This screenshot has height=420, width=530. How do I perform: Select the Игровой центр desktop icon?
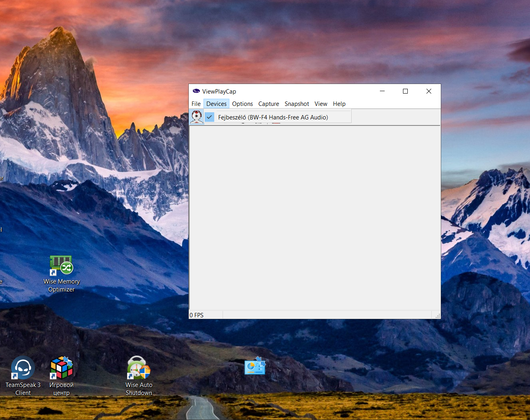pyautogui.click(x=61, y=376)
